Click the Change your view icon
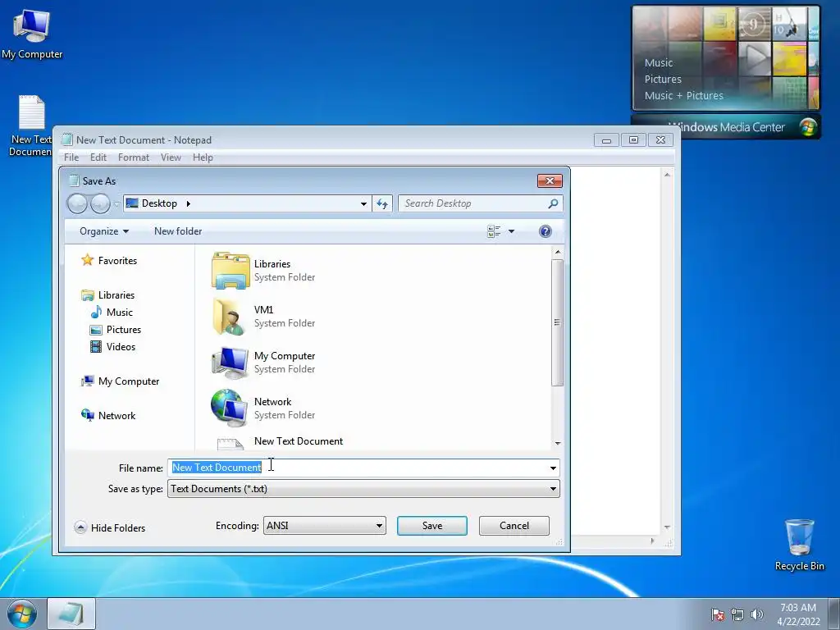840x630 pixels. (x=494, y=231)
